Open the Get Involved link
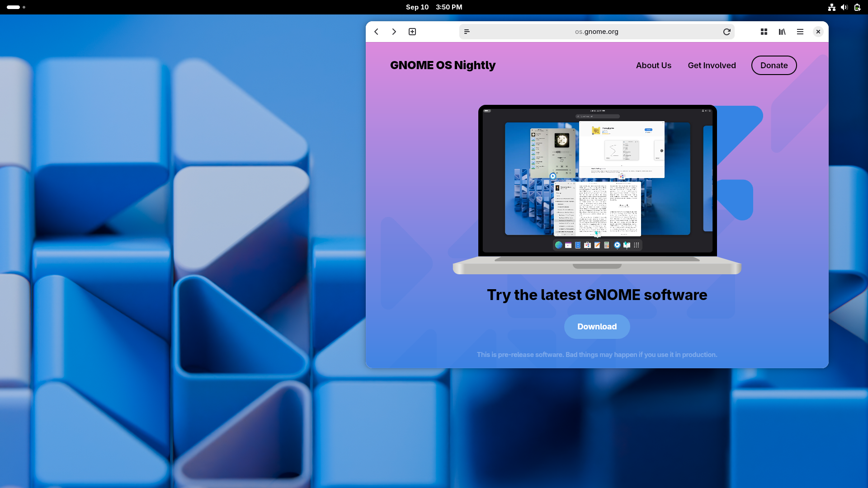This screenshot has height=488, width=868. tap(712, 66)
